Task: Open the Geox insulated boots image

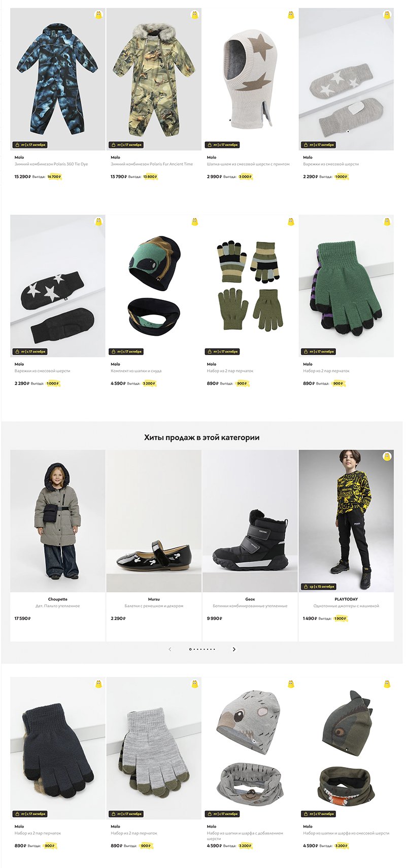Action: pos(250,521)
